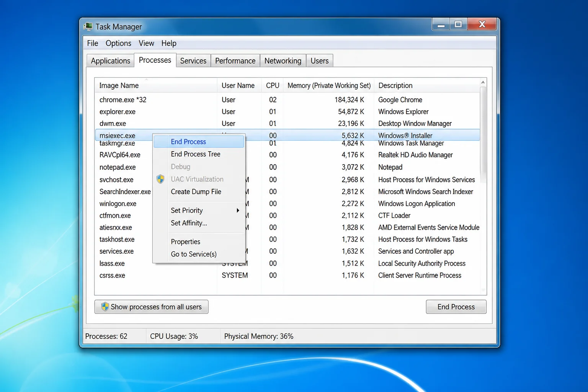Click shield icon on Show processes button

(105, 306)
